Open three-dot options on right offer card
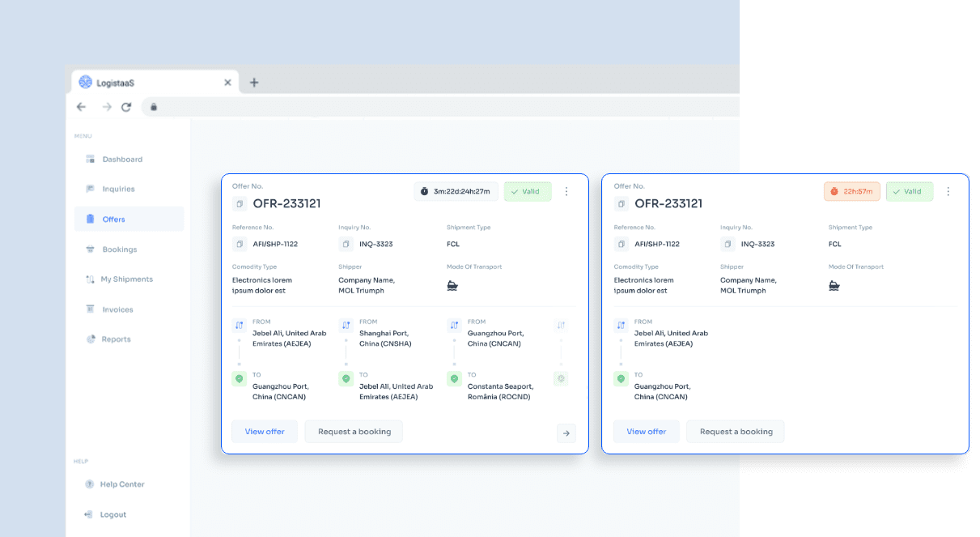The image size is (980, 537). (x=948, y=192)
